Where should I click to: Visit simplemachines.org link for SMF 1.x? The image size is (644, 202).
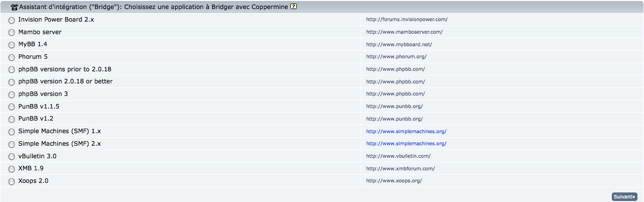click(406, 131)
